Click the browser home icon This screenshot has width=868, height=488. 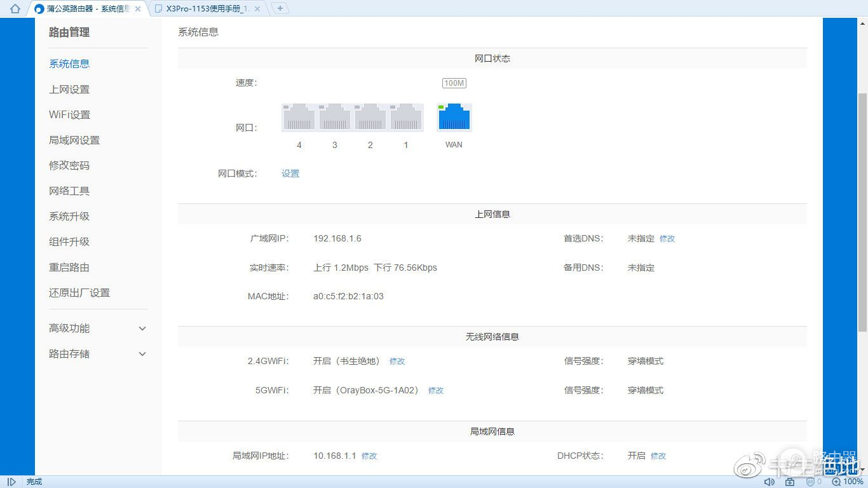(x=15, y=9)
